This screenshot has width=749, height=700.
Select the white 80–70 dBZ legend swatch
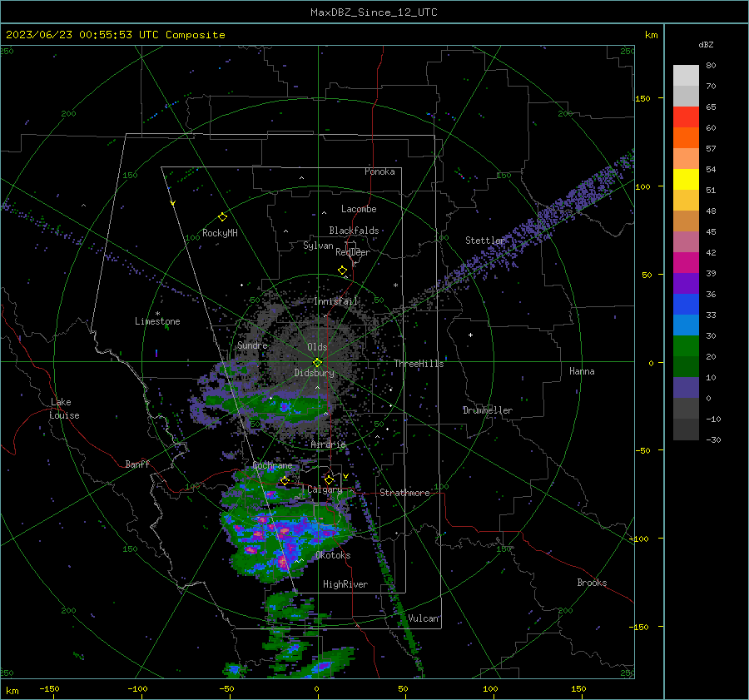(686, 76)
